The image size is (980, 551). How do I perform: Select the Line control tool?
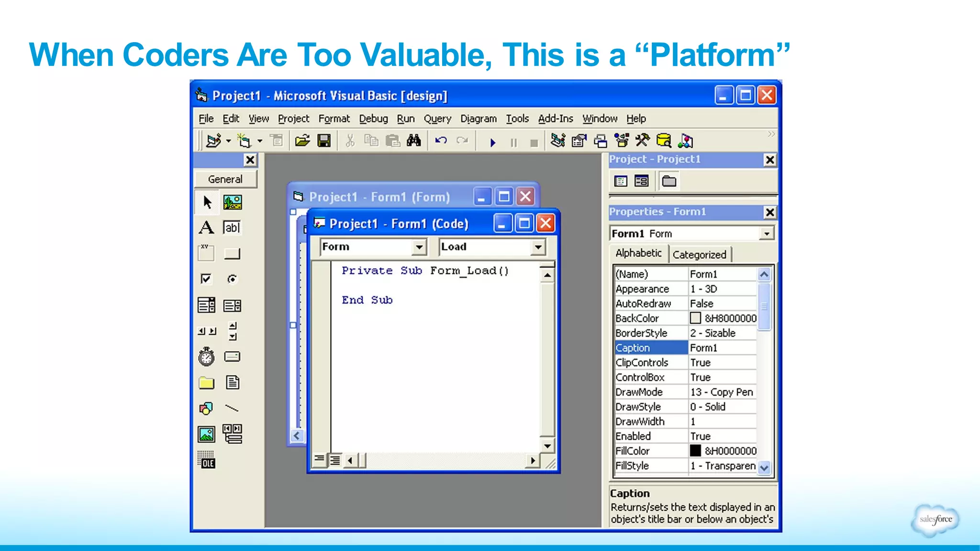[232, 408]
